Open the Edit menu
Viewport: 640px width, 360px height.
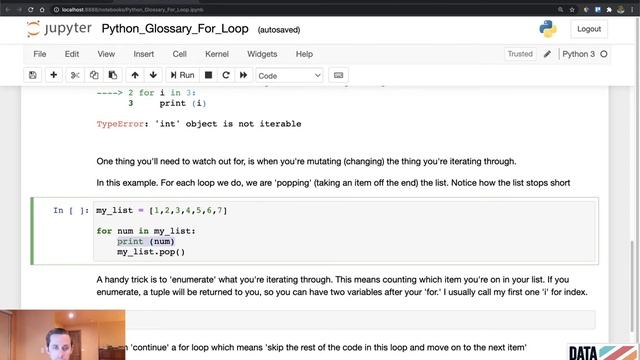tap(72, 54)
